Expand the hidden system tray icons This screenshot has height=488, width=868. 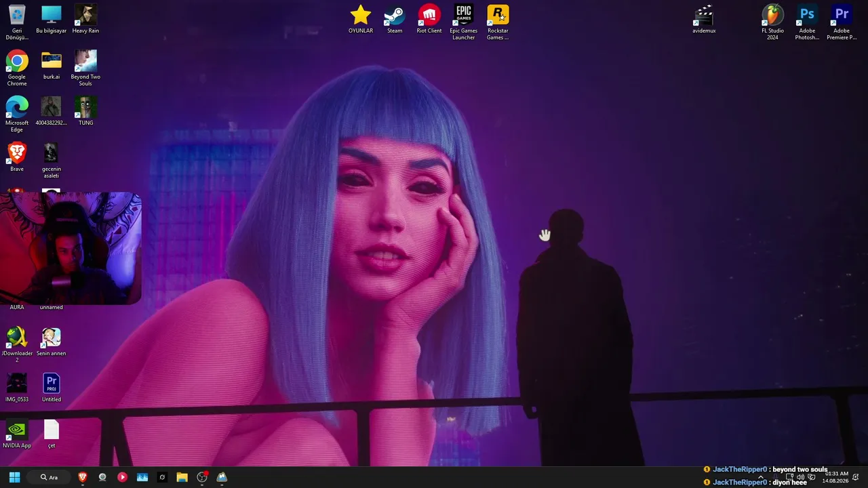(x=760, y=477)
